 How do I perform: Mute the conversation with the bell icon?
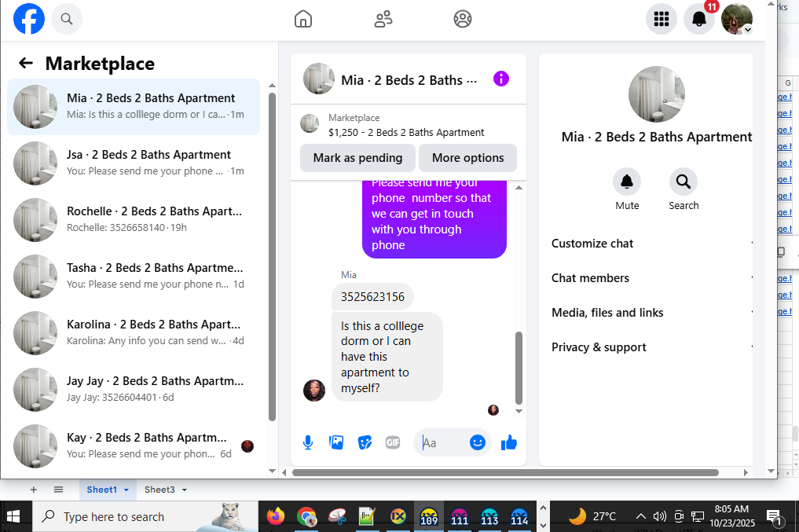627,182
